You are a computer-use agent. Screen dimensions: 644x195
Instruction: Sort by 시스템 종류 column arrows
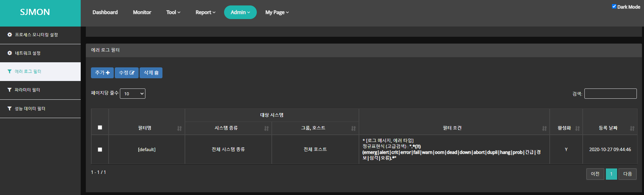point(266,128)
